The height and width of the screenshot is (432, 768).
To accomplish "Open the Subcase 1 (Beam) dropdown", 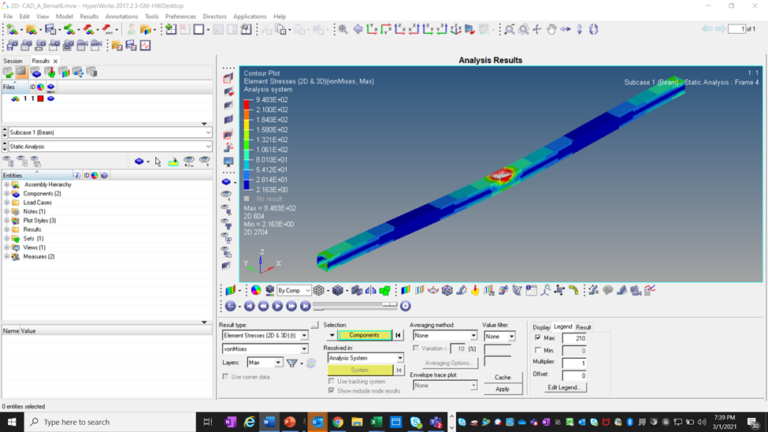I will (x=110, y=132).
